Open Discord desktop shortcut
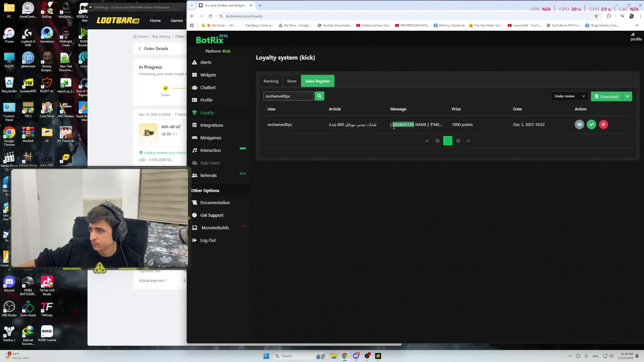This screenshot has height=362, width=644. coord(9,285)
